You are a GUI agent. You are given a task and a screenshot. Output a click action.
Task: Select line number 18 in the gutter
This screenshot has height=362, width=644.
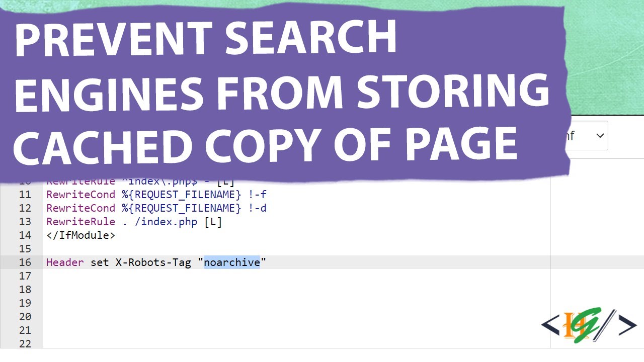(x=25, y=290)
